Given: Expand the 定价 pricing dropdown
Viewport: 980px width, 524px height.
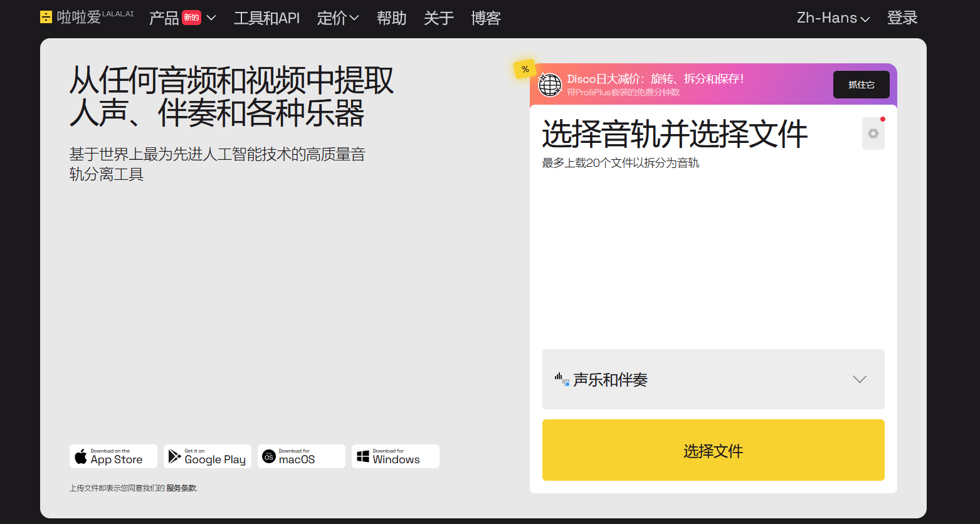Looking at the screenshot, I should point(337,18).
